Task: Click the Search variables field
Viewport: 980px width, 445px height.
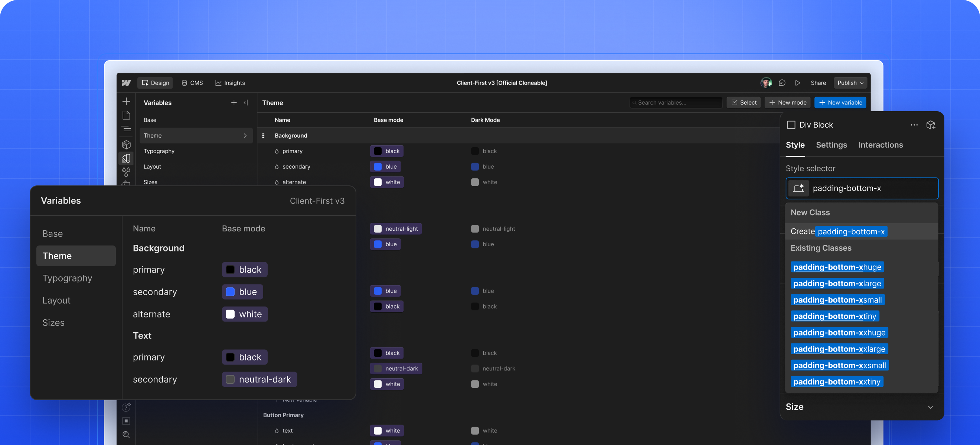Action: pos(676,103)
